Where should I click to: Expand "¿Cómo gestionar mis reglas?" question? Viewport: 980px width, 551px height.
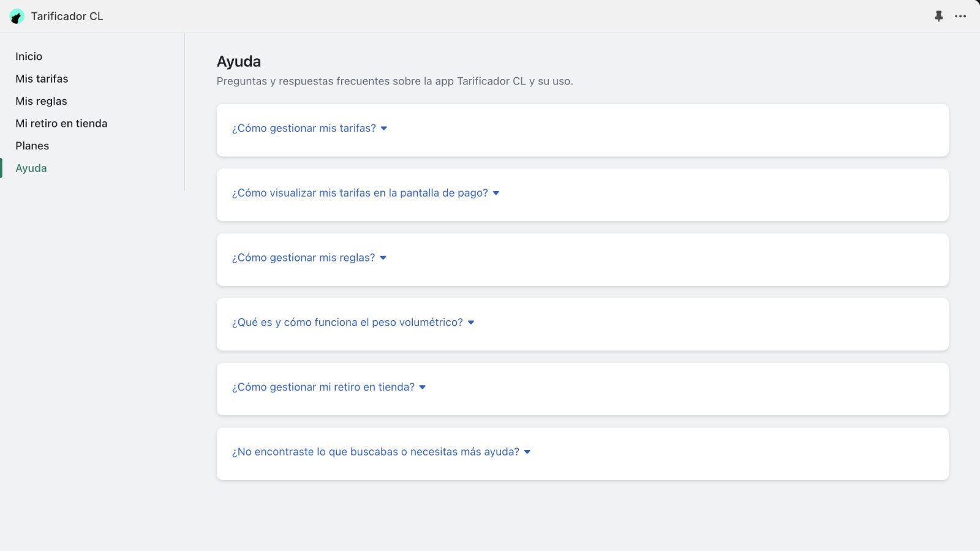pyautogui.click(x=303, y=258)
